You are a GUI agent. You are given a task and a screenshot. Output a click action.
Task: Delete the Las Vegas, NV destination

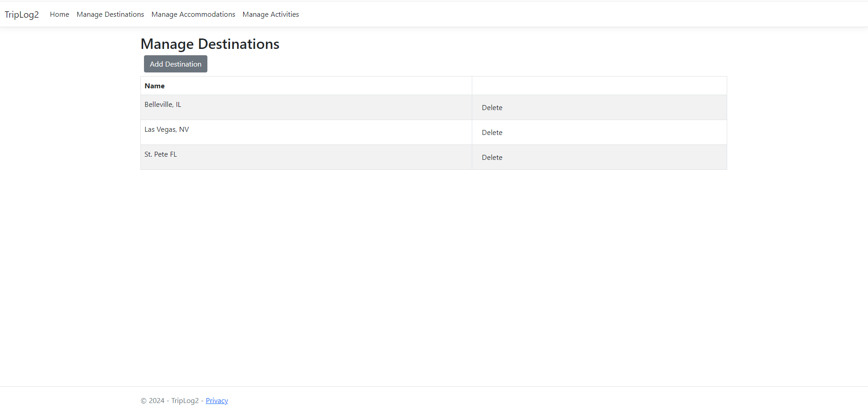(492, 132)
